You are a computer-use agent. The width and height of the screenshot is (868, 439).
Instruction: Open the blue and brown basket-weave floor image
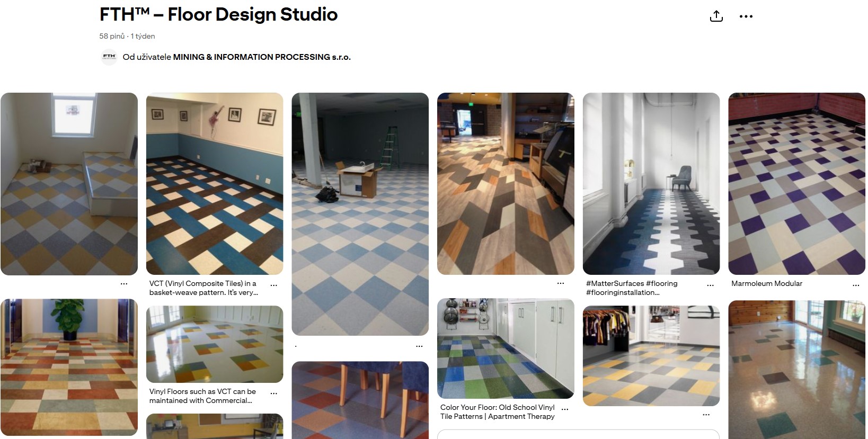click(x=215, y=184)
